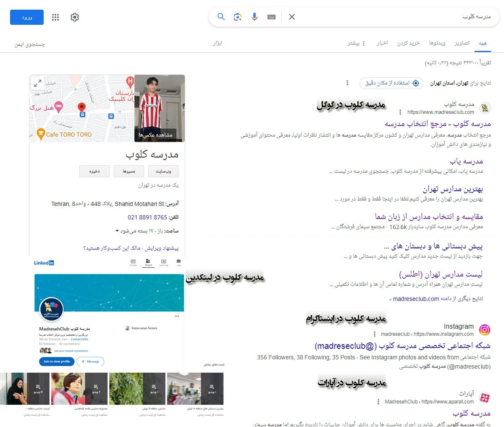Click مالک این کسب‌وکار هستید؟ link
This screenshot has width=504, height=427.
[x=112, y=248]
